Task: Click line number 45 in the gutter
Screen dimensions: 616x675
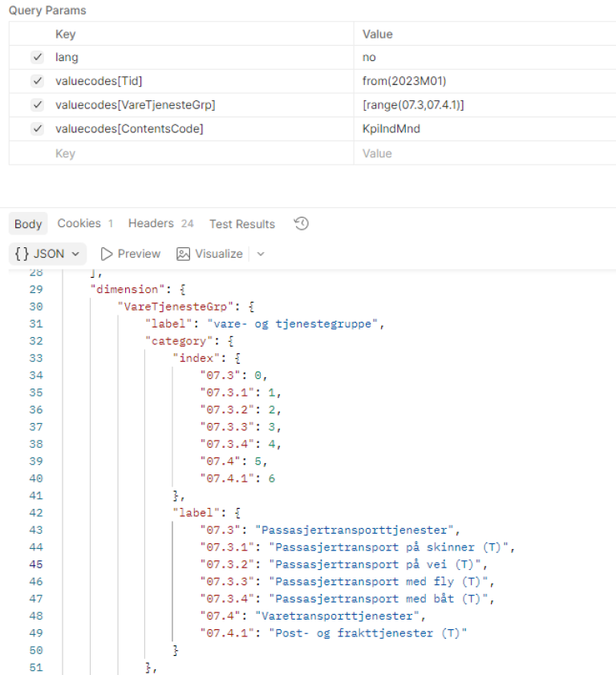Action: [x=35, y=564]
